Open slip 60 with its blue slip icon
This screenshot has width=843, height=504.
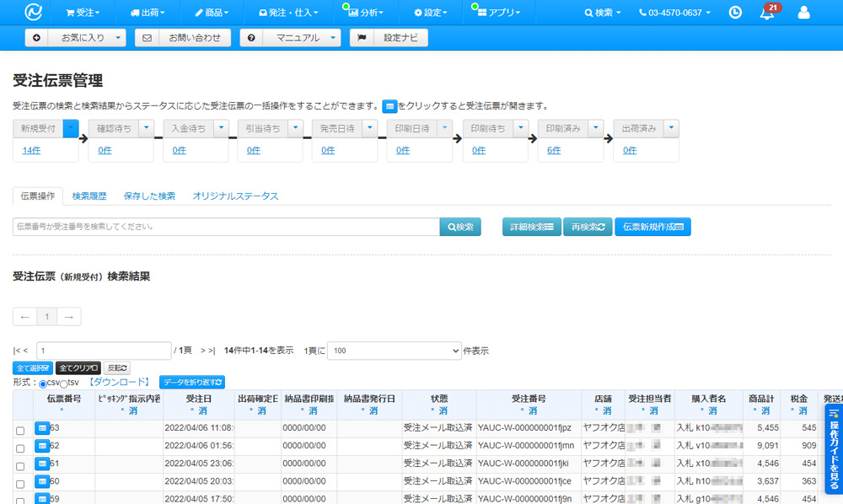click(x=42, y=481)
